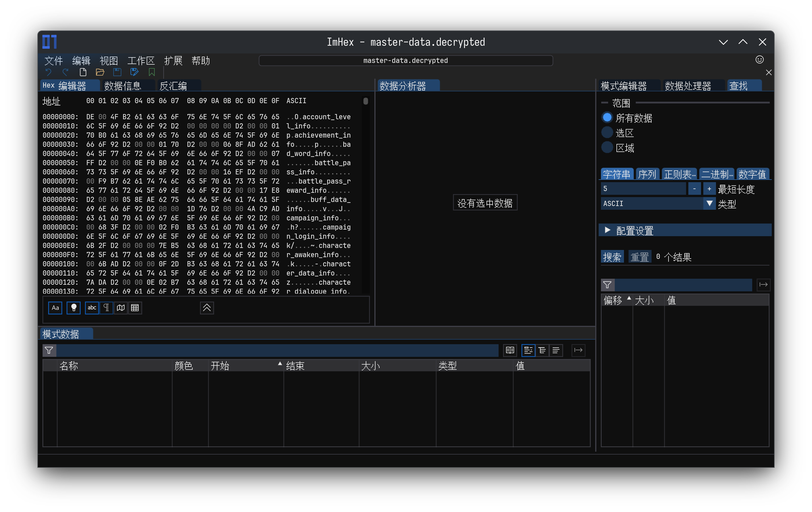Open the 编辑 menu
The image size is (812, 512).
(81, 61)
